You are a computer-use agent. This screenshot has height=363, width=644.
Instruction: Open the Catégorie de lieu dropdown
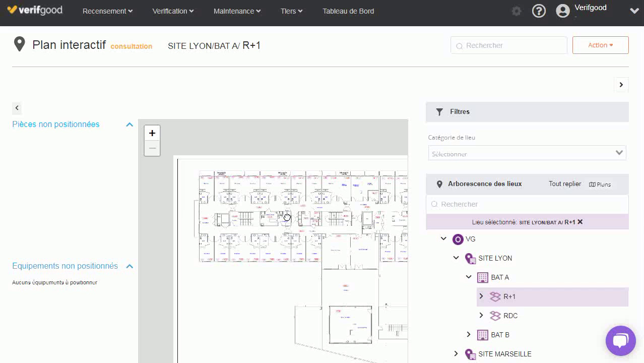(x=527, y=153)
